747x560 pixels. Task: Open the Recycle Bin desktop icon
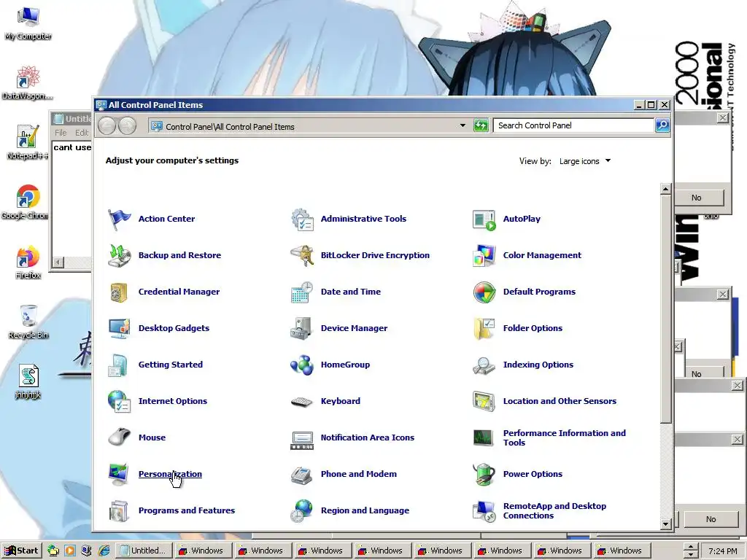tap(28, 322)
